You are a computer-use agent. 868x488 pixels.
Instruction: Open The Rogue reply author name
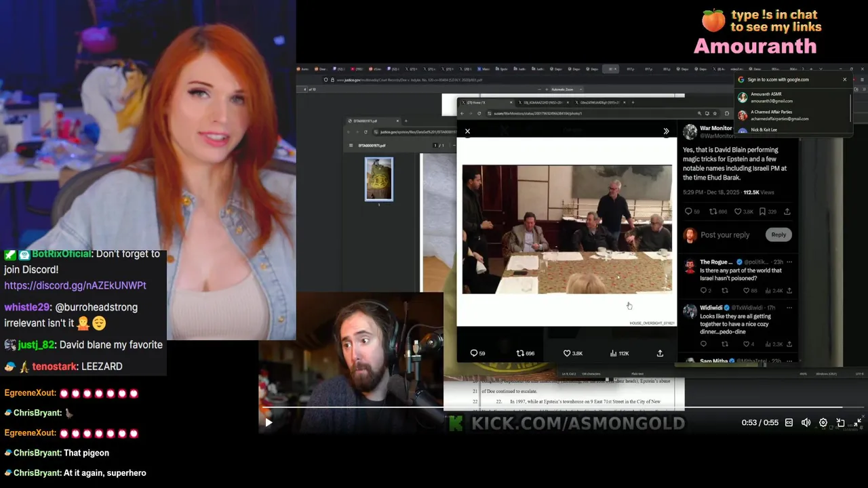click(716, 262)
